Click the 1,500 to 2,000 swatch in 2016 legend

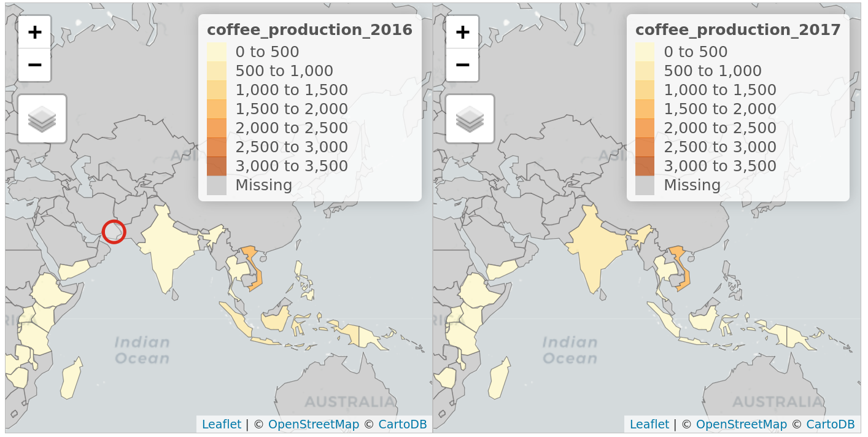[x=217, y=109]
